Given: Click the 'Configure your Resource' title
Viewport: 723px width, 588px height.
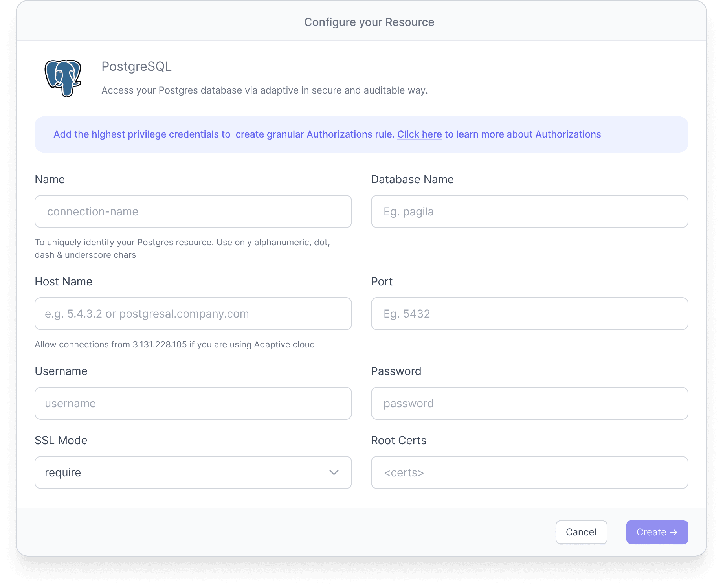Looking at the screenshot, I should coord(369,22).
